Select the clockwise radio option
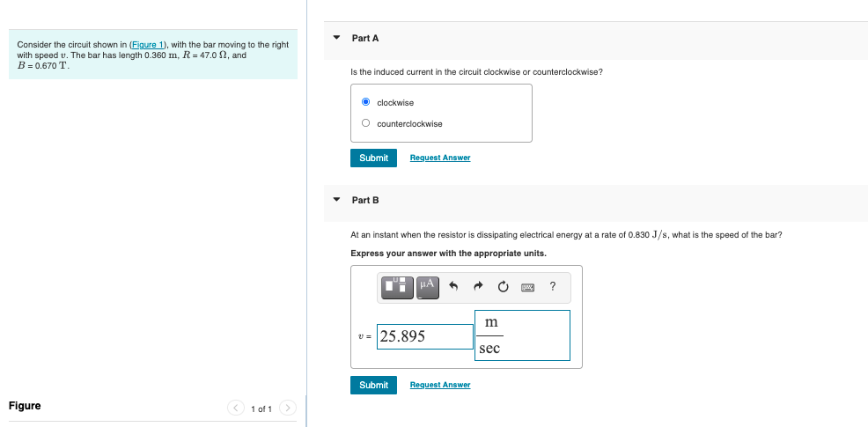The width and height of the screenshot is (868, 427). [x=365, y=102]
